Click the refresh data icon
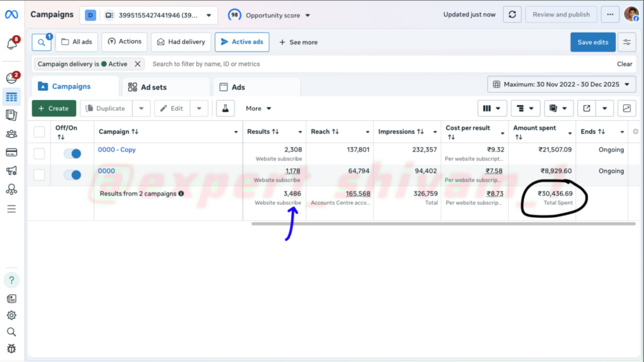644x362 pixels. [513, 14]
